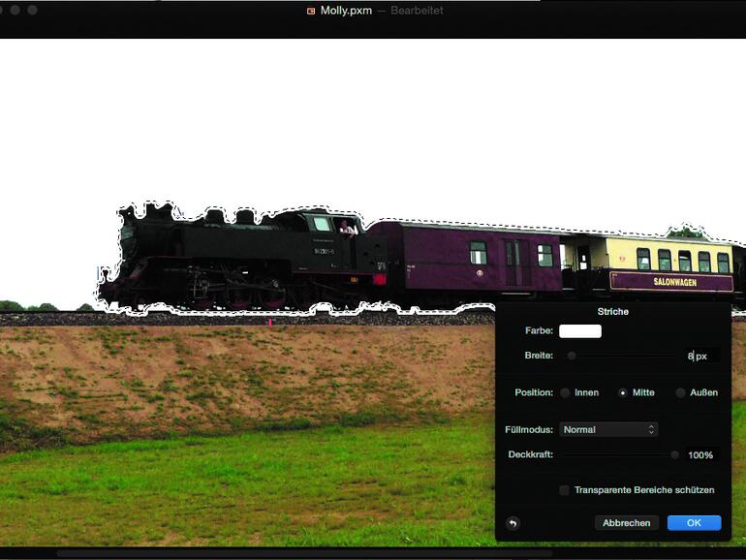Click the Molly.pxm document icon in title
The height and width of the screenshot is (560, 746).
(x=311, y=11)
